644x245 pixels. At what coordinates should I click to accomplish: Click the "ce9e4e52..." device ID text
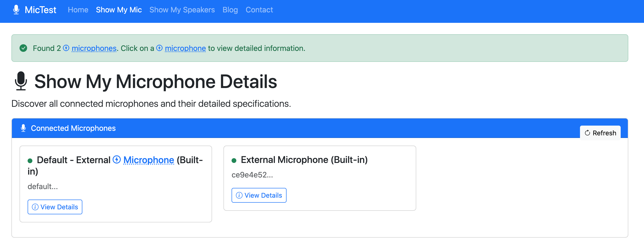tap(252, 175)
